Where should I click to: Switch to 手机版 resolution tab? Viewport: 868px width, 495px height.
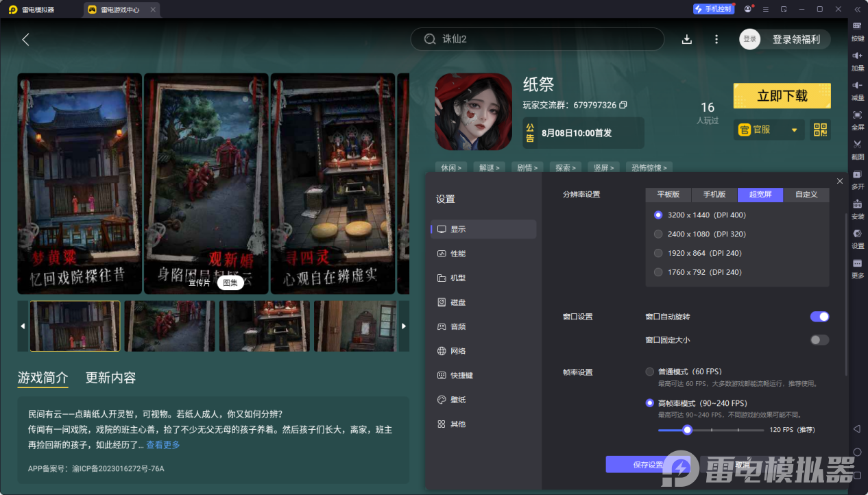pyautogui.click(x=714, y=195)
